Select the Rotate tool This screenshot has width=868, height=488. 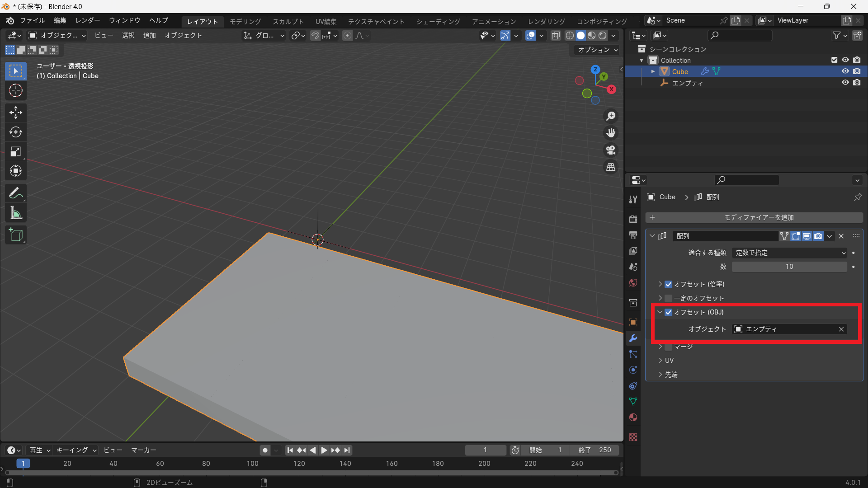coord(16,132)
